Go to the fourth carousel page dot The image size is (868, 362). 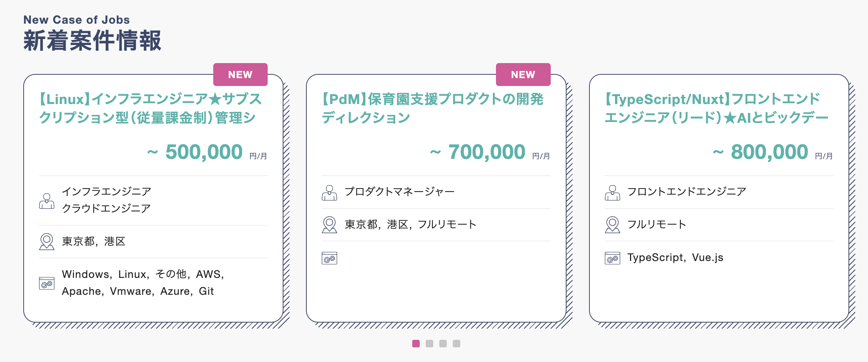457,344
